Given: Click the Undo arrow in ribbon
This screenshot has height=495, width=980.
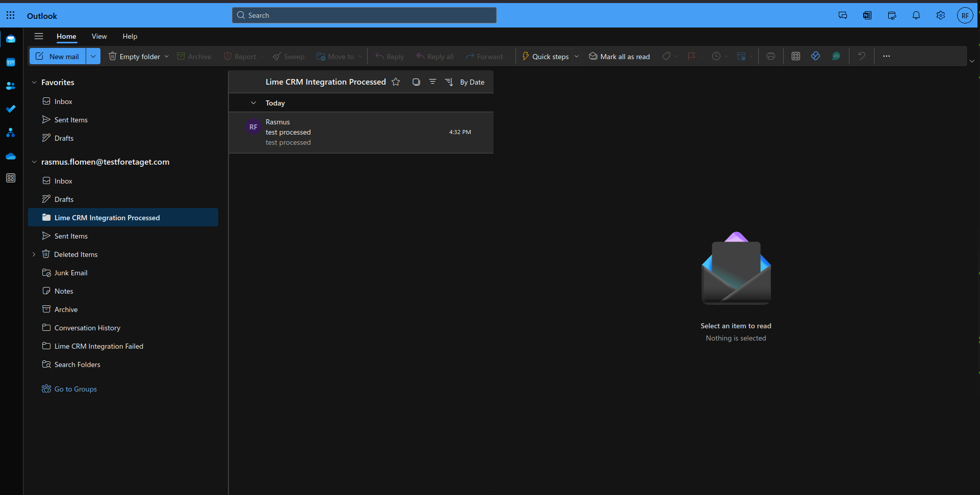Looking at the screenshot, I should click(862, 56).
